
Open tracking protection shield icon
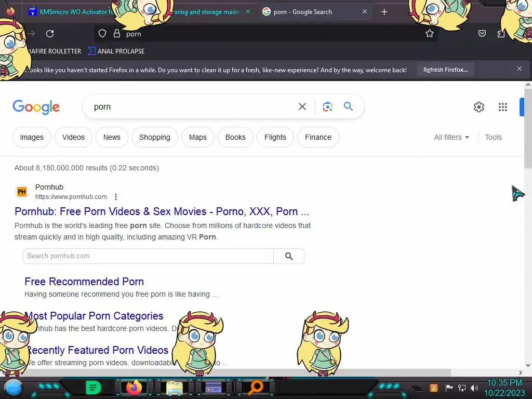coord(102,34)
